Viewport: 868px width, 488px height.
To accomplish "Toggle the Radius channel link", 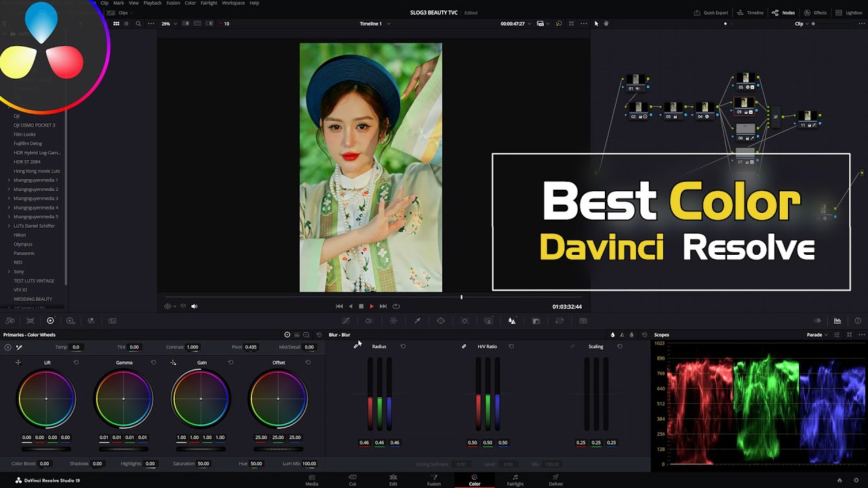I will (357, 346).
